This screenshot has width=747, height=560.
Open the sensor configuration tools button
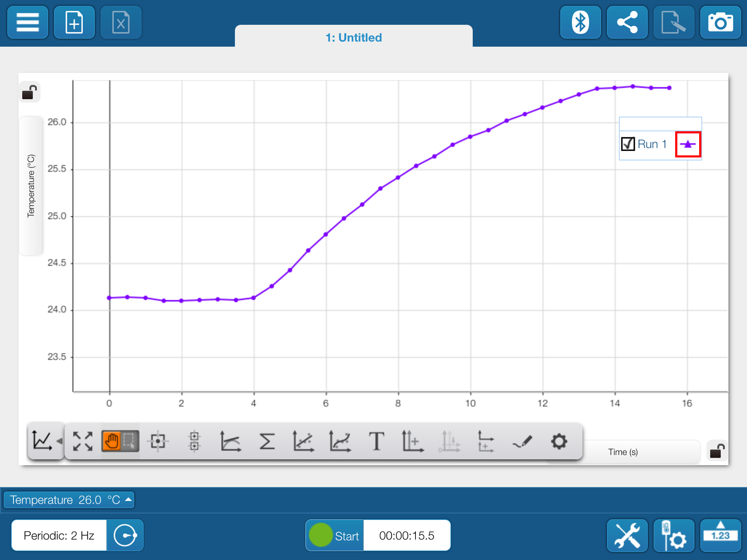tap(674, 535)
